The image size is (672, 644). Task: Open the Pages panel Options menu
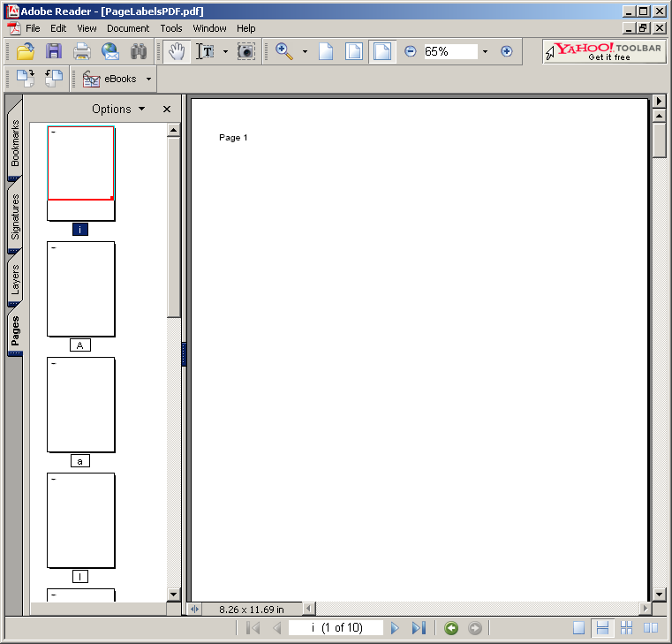coord(118,109)
